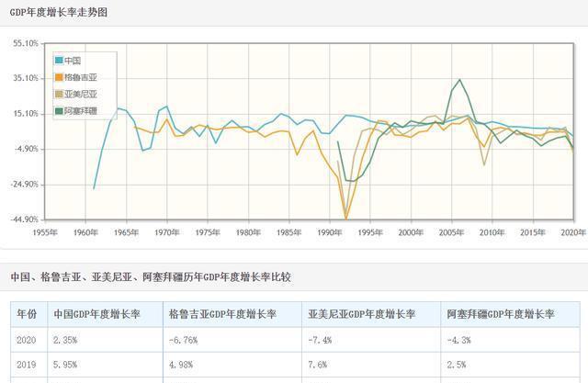The height and width of the screenshot is (383, 588).
Task: Click the 年份 column header
Action: click(27, 314)
